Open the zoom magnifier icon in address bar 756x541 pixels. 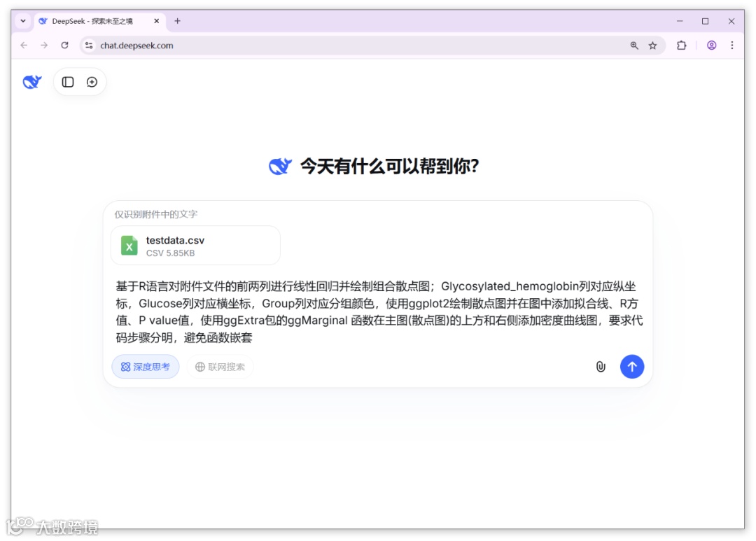point(634,45)
